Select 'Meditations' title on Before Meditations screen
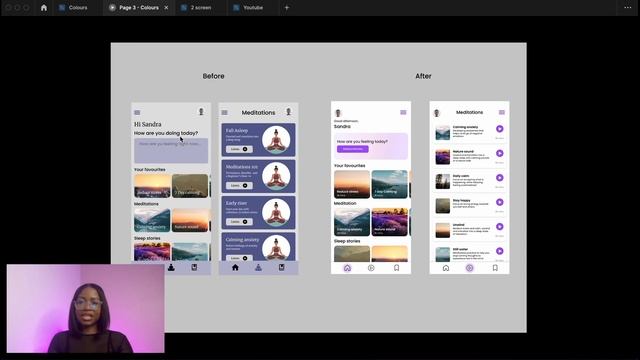This screenshot has width=640, height=360. tap(258, 112)
